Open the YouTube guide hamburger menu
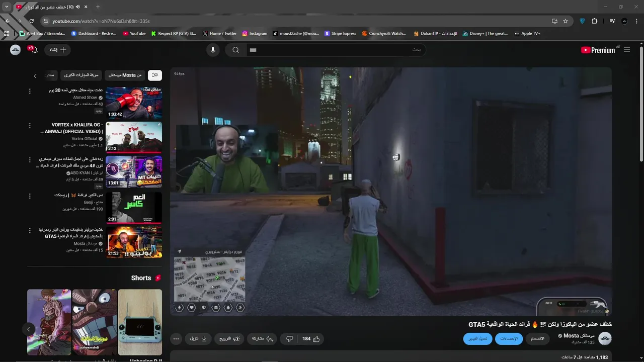The width and height of the screenshot is (644, 362). (x=627, y=50)
